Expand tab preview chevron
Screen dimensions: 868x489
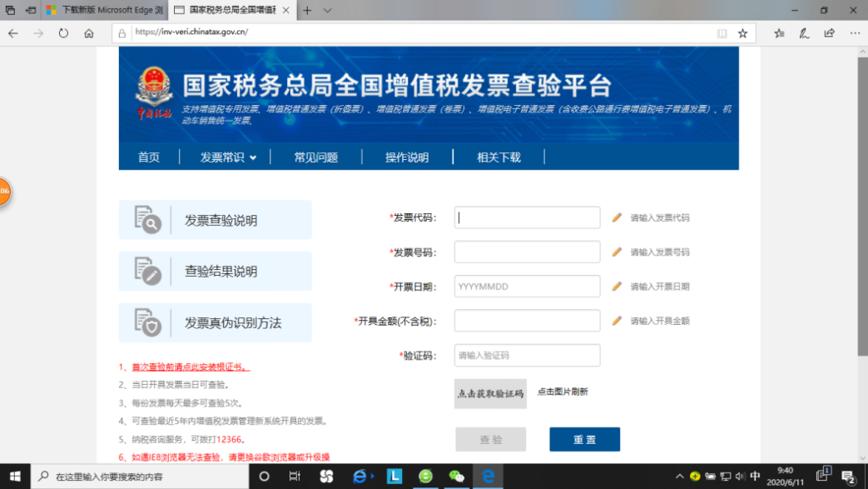327,10
